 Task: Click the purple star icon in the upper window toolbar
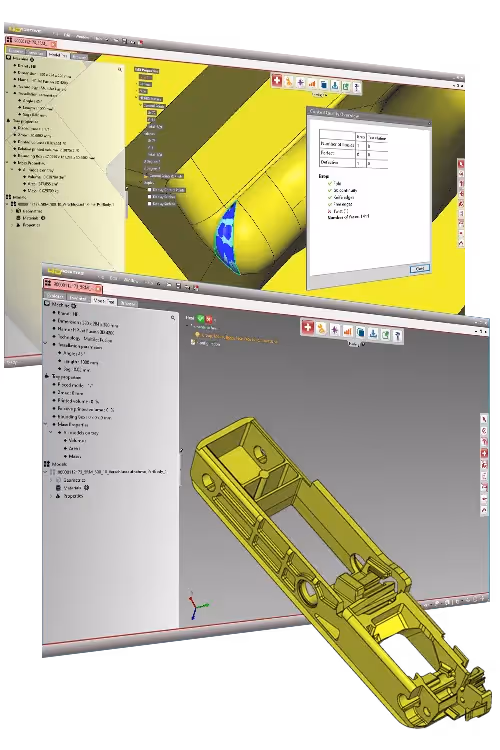pos(300,83)
